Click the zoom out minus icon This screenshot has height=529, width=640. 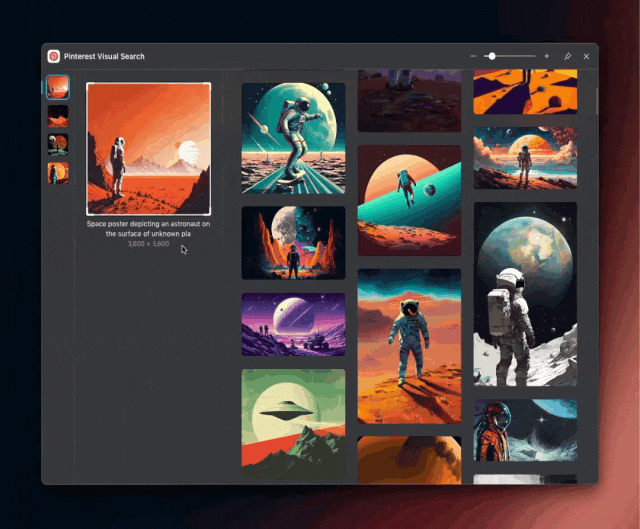pos(473,56)
